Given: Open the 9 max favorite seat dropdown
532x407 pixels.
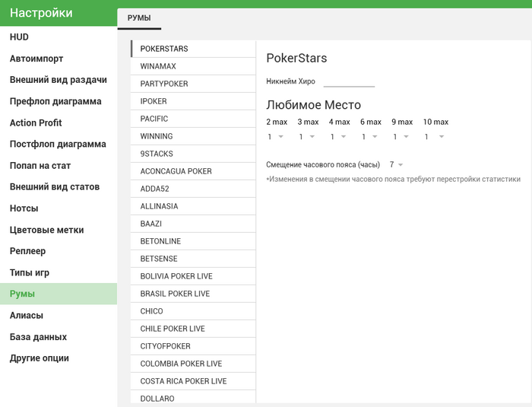Looking at the screenshot, I should tap(401, 137).
